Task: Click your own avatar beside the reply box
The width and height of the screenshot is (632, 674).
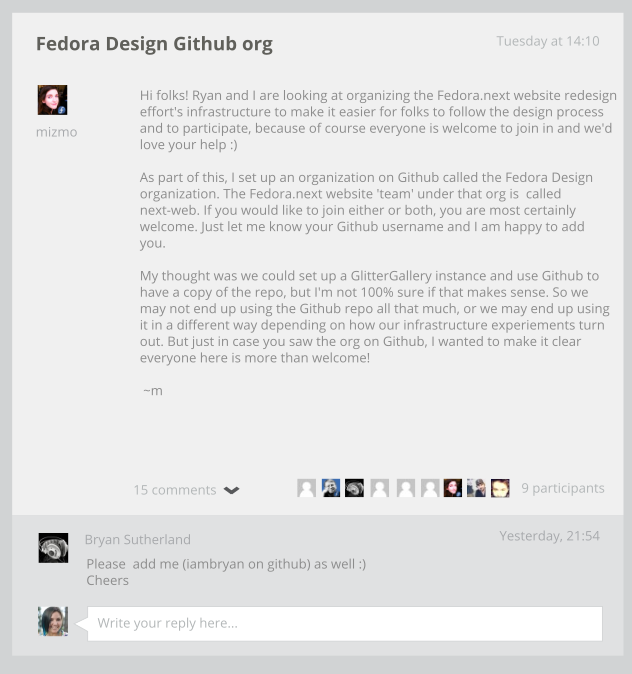Action: (53, 621)
